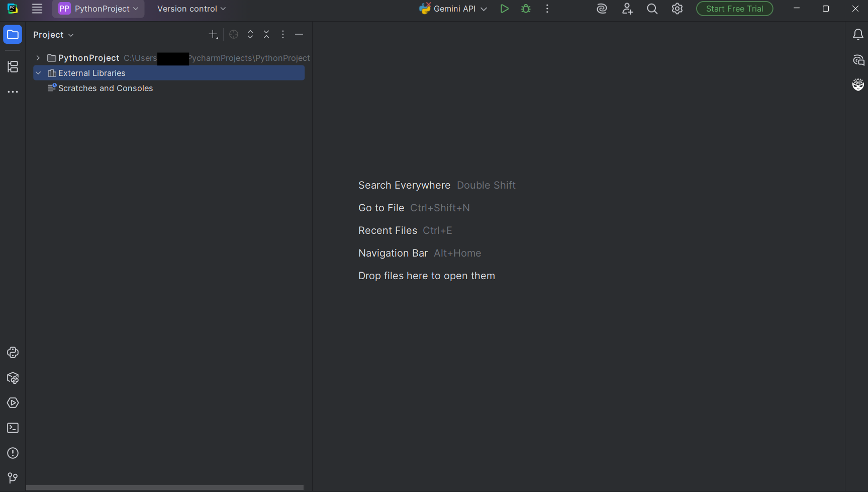Click the Navigation Bar hint text
Image resolution: width=868 pixels, height=492 pixels.
tap(393, 253)
